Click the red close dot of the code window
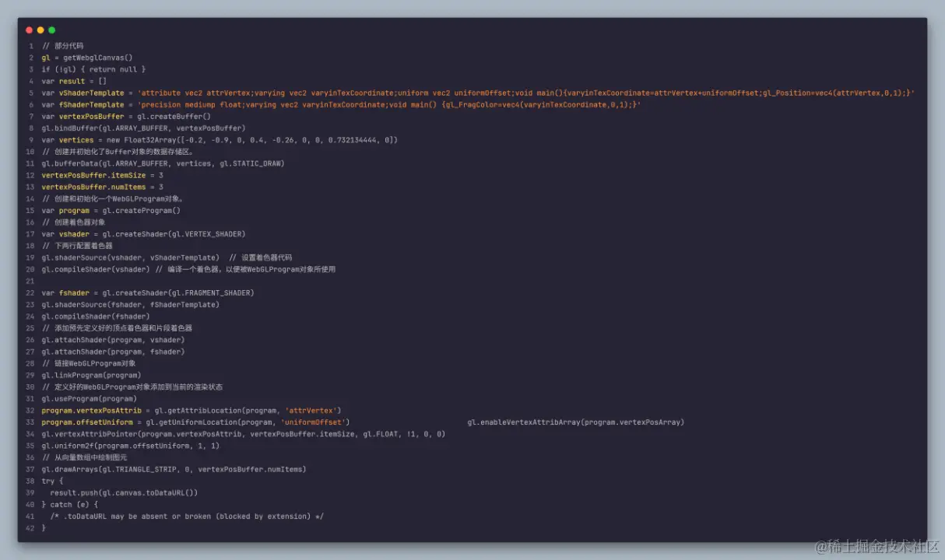 point(30,30)
